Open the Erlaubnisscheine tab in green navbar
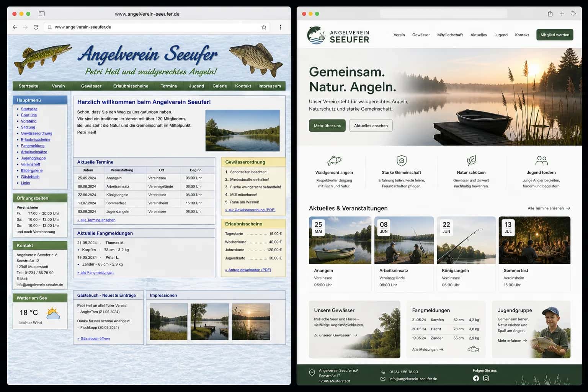The image size is (588, 392). pyautogui.click(x=131, y=86)
